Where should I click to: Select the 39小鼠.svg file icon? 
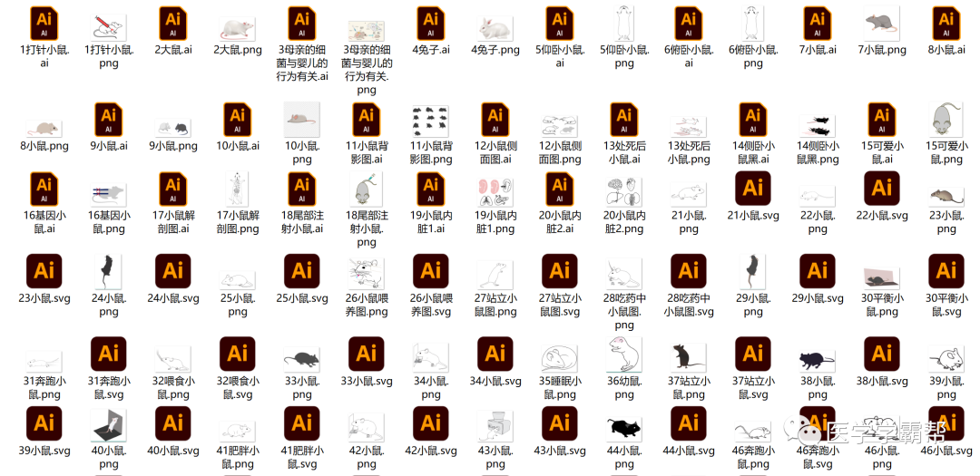coord(44,423)
